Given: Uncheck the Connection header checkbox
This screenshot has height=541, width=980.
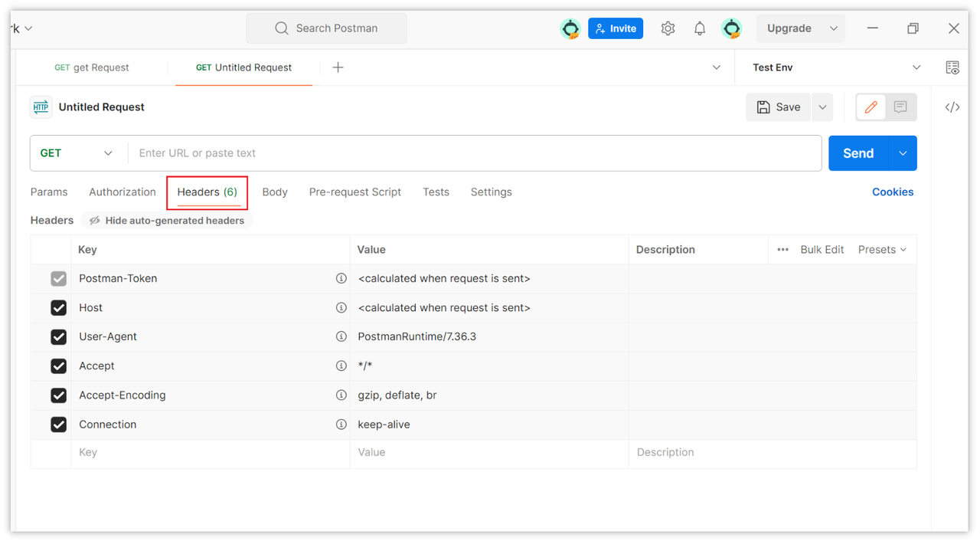Looking at the screenshot, I should click(58, 425).
